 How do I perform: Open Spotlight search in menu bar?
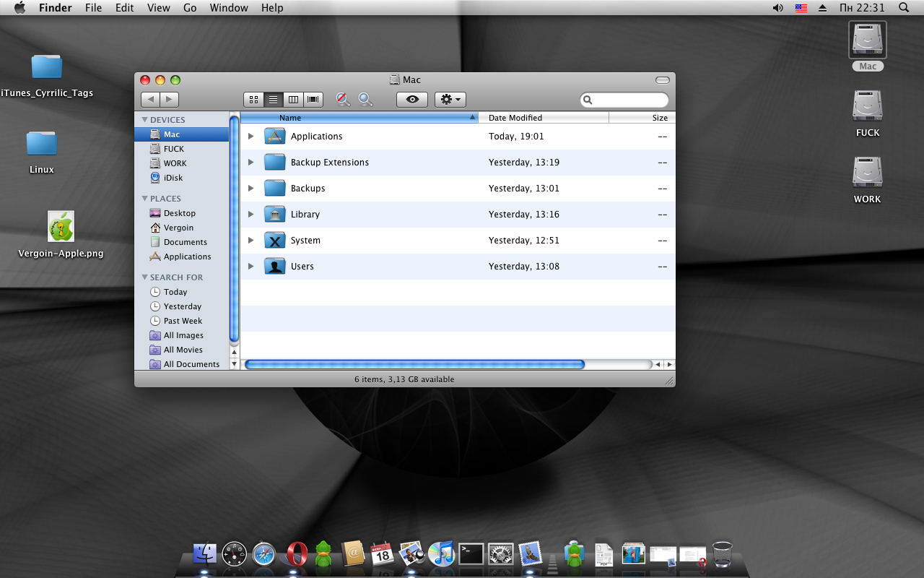pyautogui.click(x=904, y=8)
